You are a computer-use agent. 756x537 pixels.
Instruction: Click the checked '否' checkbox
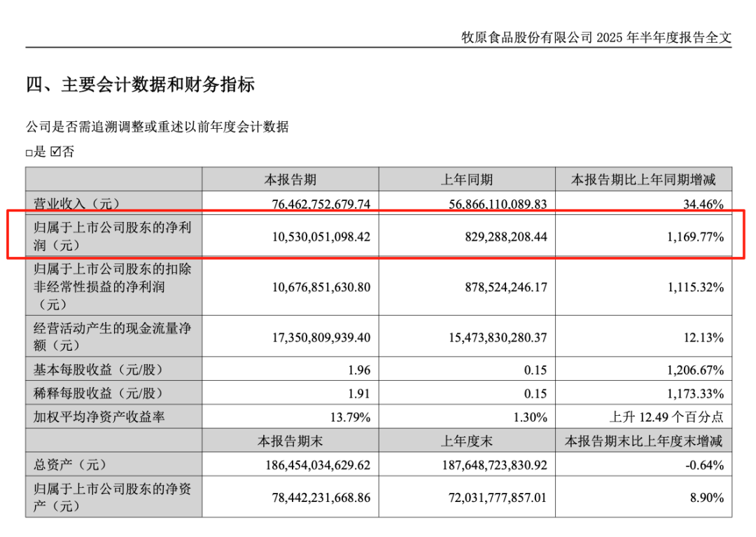pyautogui.click(x=56, y=152)
